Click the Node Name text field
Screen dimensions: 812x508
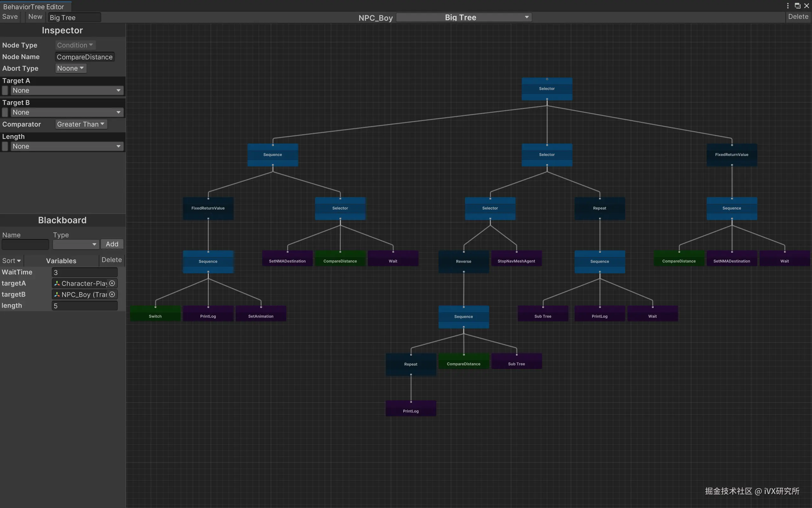pos(85,57)
